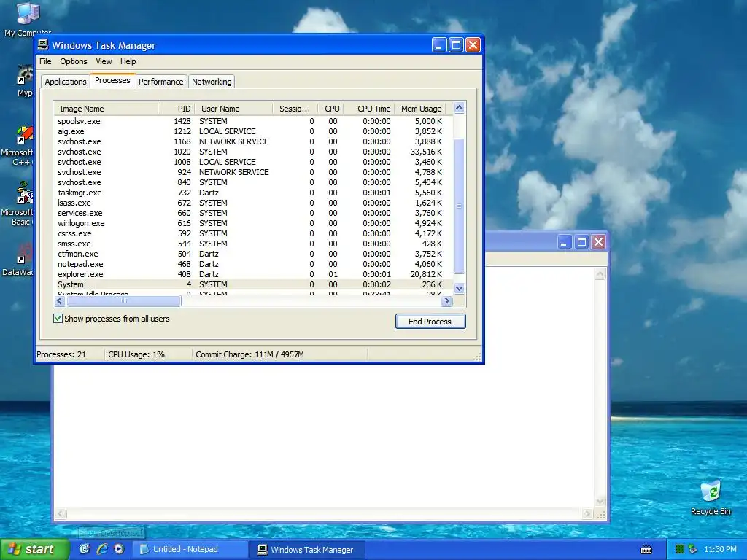This screenshot has height=560, width=747.
Task: Sort by CPU Time column header
Action: click(368, 109)
